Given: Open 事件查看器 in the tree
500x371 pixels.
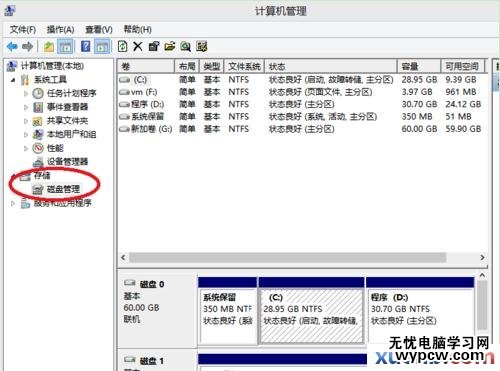Looking at the screenshot, I should pyautogui.click(x=67, y=107).
